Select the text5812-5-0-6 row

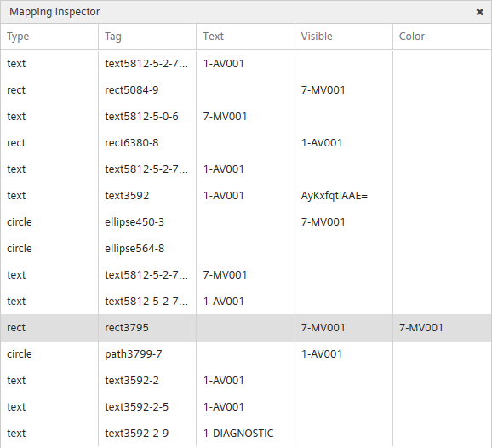point(246,117)
